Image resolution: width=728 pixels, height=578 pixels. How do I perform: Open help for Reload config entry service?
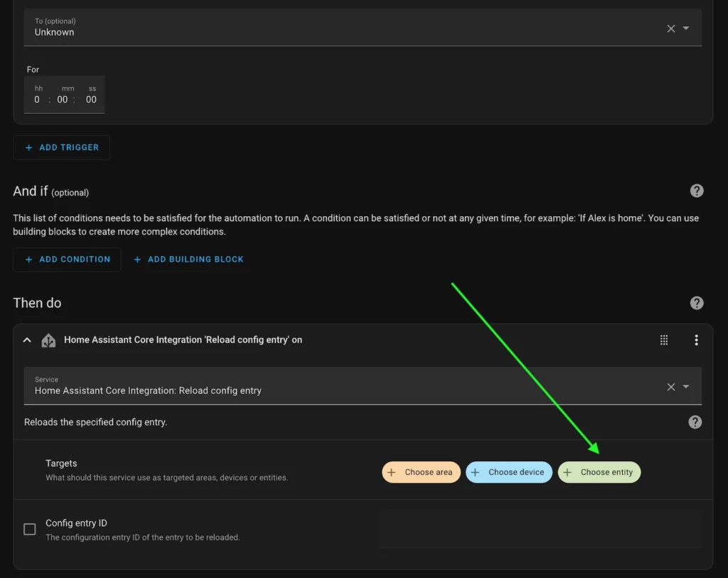coord(695,422)
